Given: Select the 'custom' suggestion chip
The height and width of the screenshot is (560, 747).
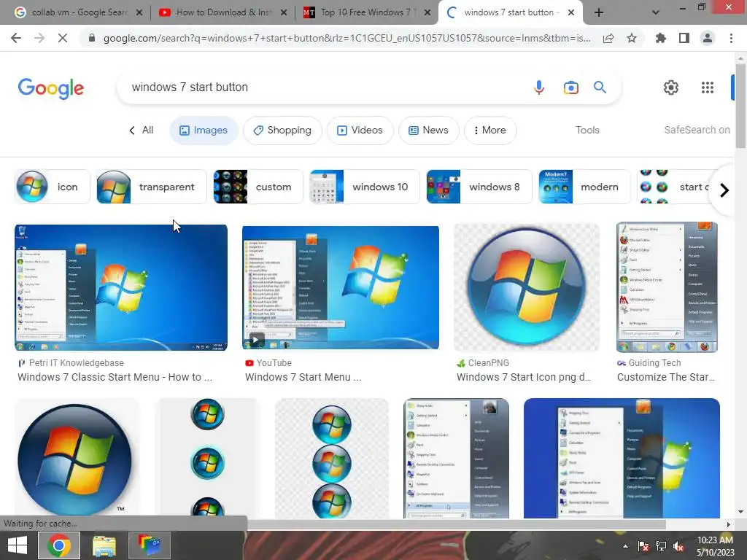Looking at the screenshot, I should [x=258, y=187].
